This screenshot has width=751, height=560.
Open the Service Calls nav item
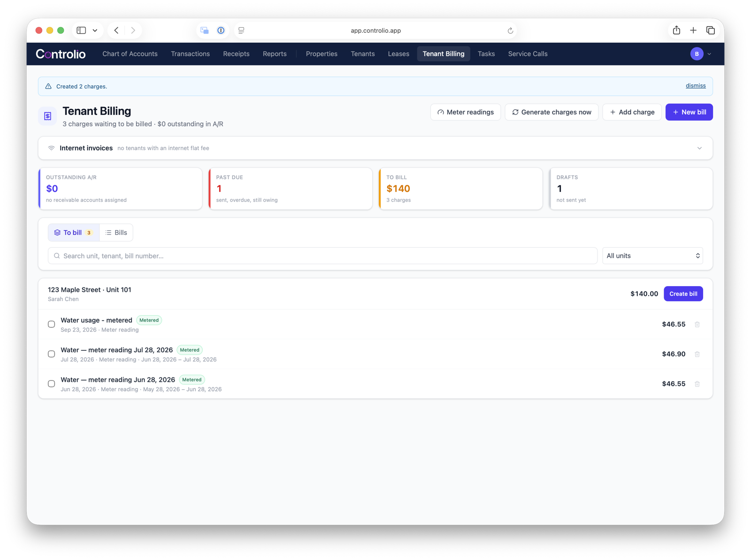tap(528, 54)
